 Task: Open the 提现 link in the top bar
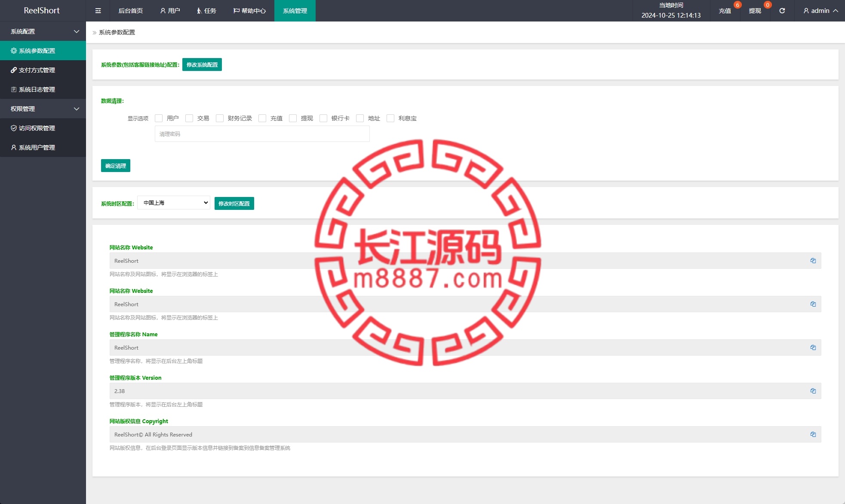pos(755,11)
